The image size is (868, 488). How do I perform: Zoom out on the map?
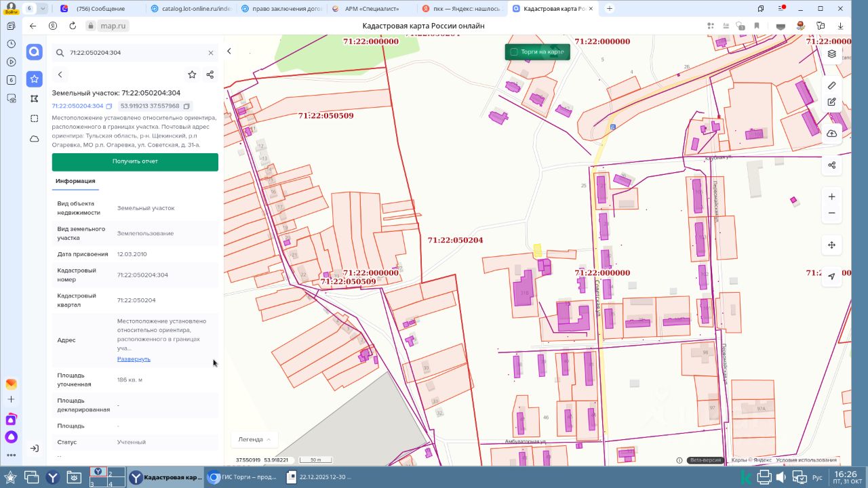(831, 213)
